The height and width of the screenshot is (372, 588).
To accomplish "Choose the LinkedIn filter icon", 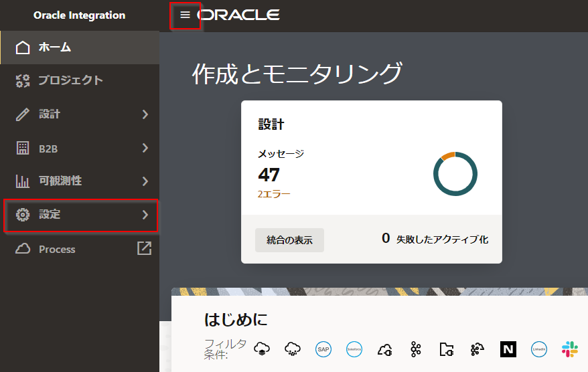I will 539,349.
